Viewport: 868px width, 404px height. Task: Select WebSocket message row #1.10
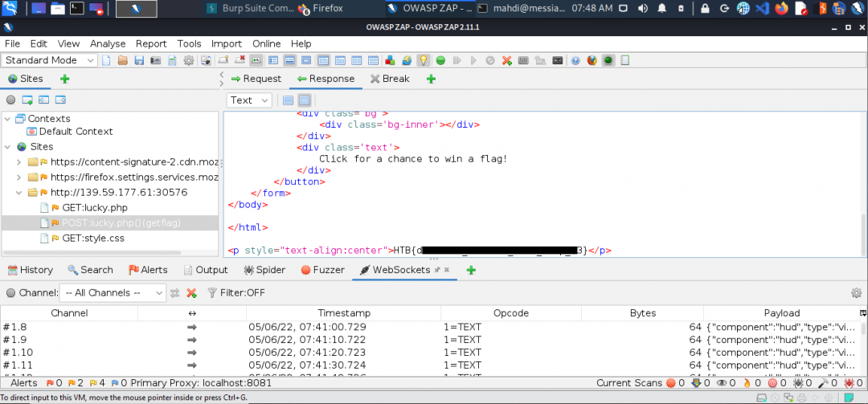point(431,353)
